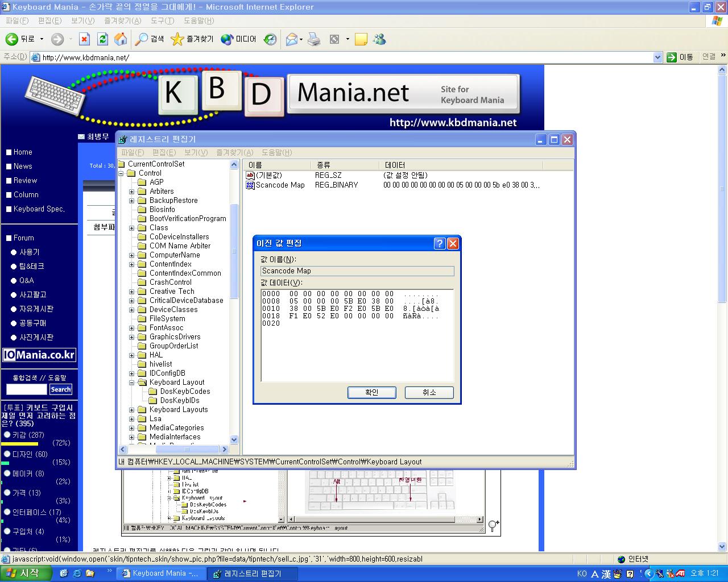
Task: Click the Stop icon in IE toolbar
Action: (84, 39)
